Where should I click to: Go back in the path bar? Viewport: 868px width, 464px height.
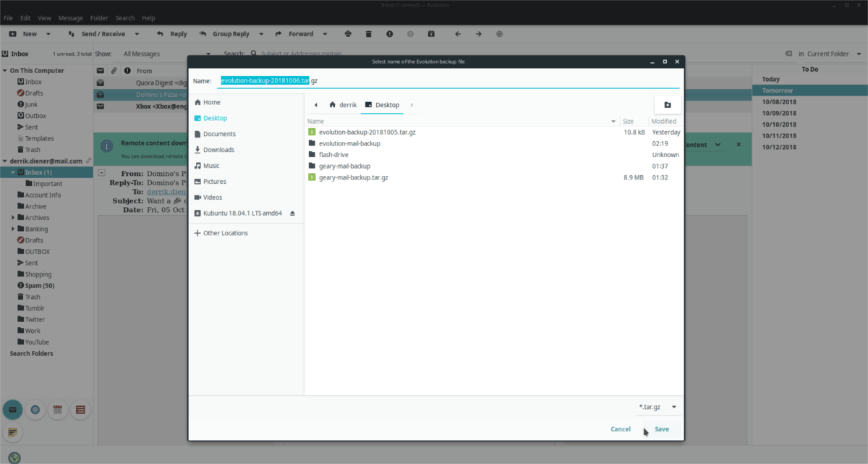coord(316,105)
